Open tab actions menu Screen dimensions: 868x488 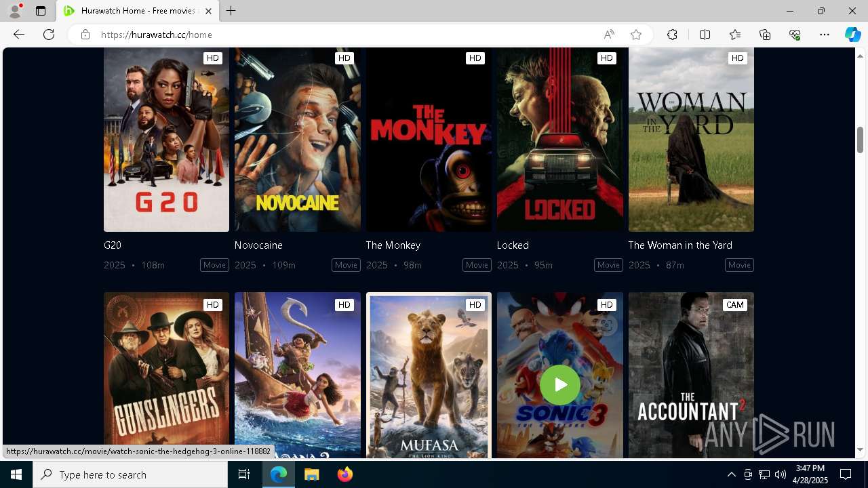pyautogui.click(x=41, y=11)
